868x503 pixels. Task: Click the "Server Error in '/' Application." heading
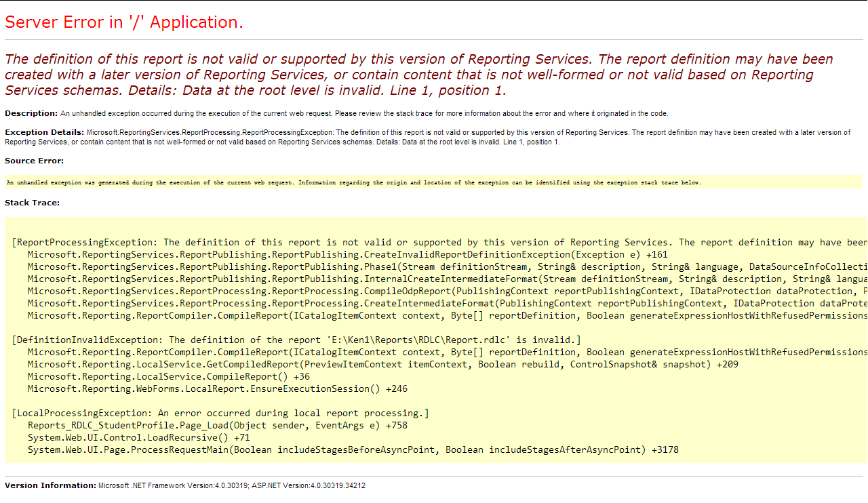pos(124,22)
